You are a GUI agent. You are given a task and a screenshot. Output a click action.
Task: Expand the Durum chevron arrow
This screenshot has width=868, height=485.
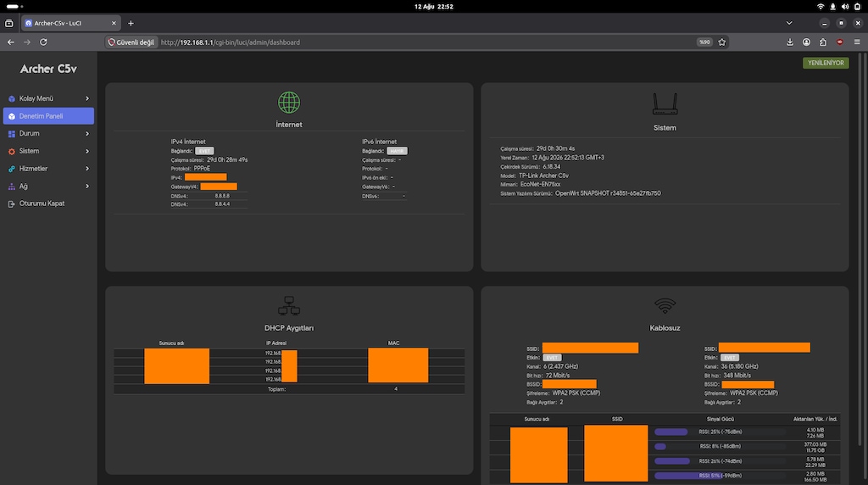[87, 133]
